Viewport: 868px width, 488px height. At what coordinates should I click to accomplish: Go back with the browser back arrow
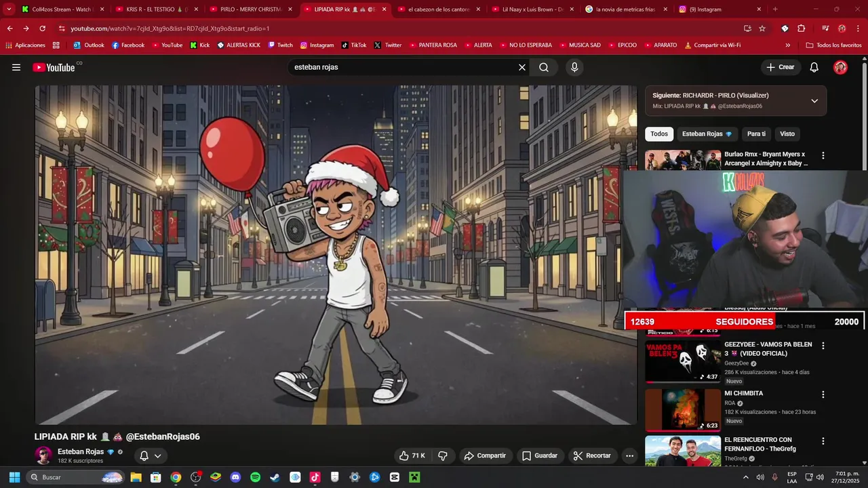tap(9, 28)
